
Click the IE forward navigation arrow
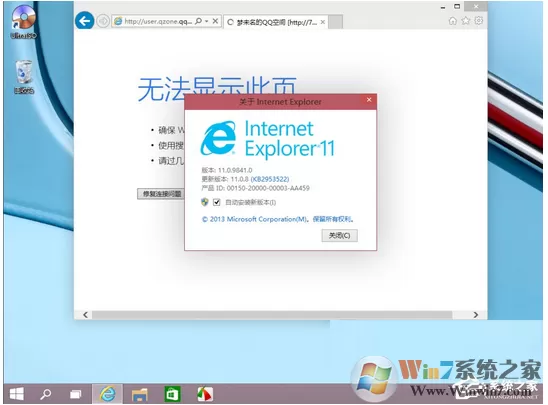click(103, 21)
